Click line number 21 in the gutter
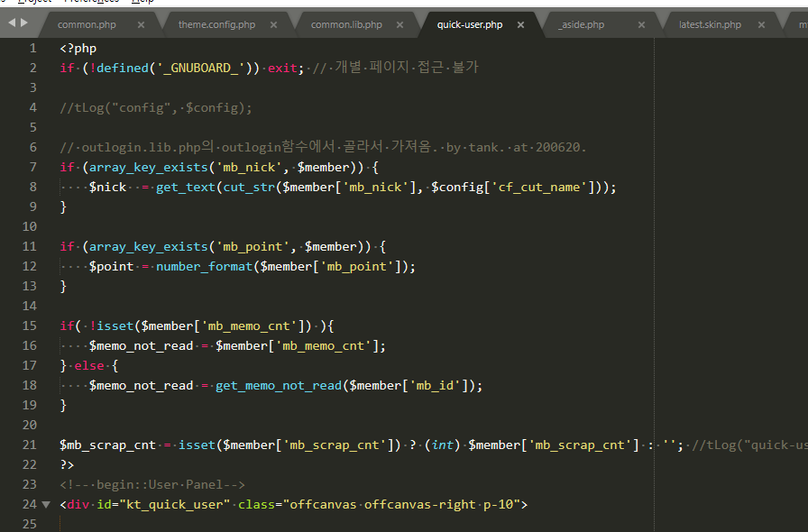This screenshot has width=808, height=532. point(28,445)
